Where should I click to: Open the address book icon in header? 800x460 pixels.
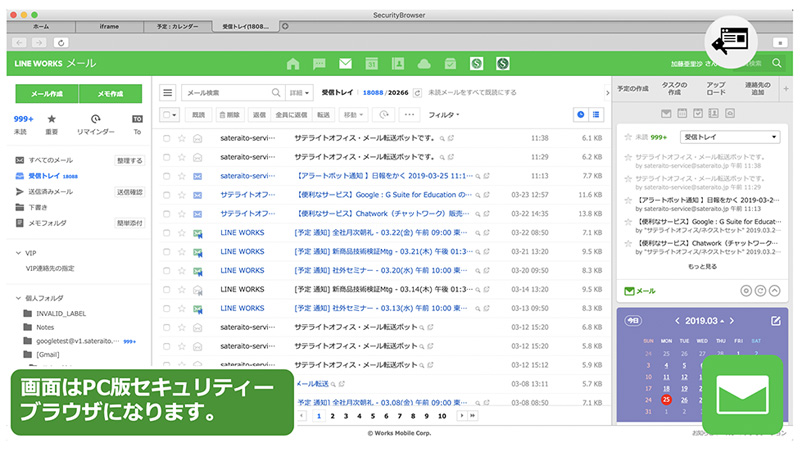(397, 64)
